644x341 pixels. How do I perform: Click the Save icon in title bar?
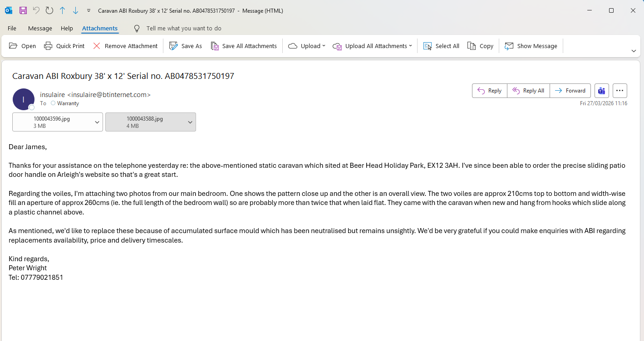click(x=23, y=10)
